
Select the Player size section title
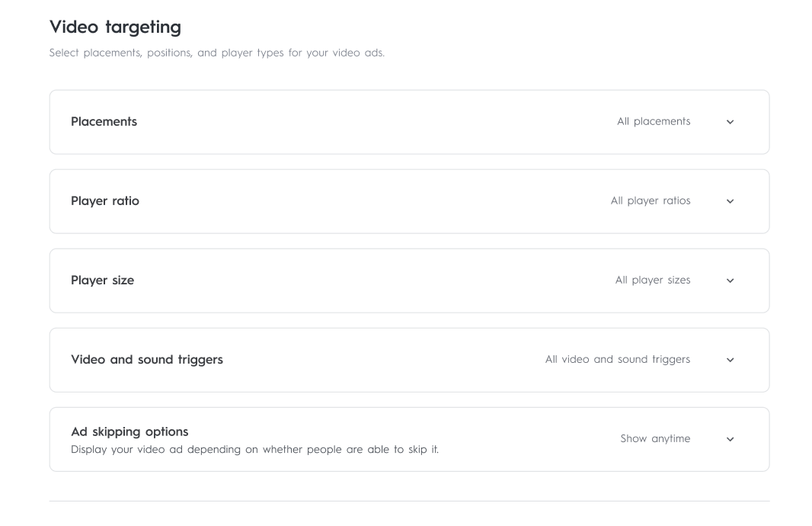coord(102,281)
